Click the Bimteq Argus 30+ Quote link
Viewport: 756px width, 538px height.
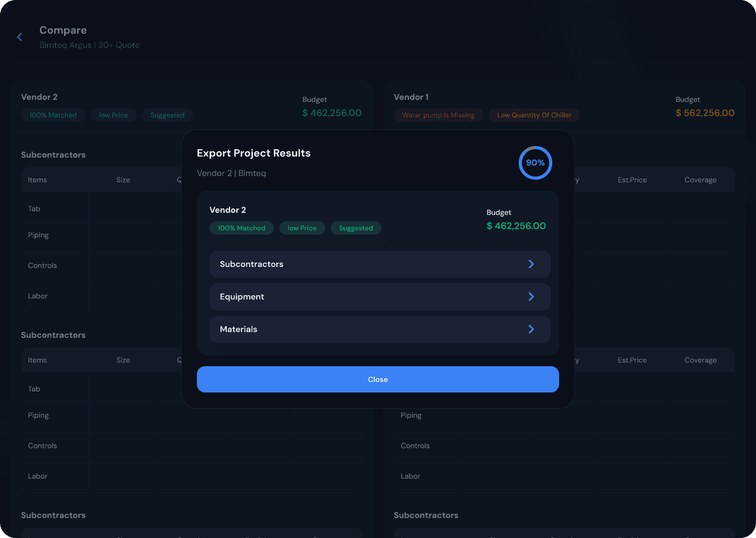point(89,45)
